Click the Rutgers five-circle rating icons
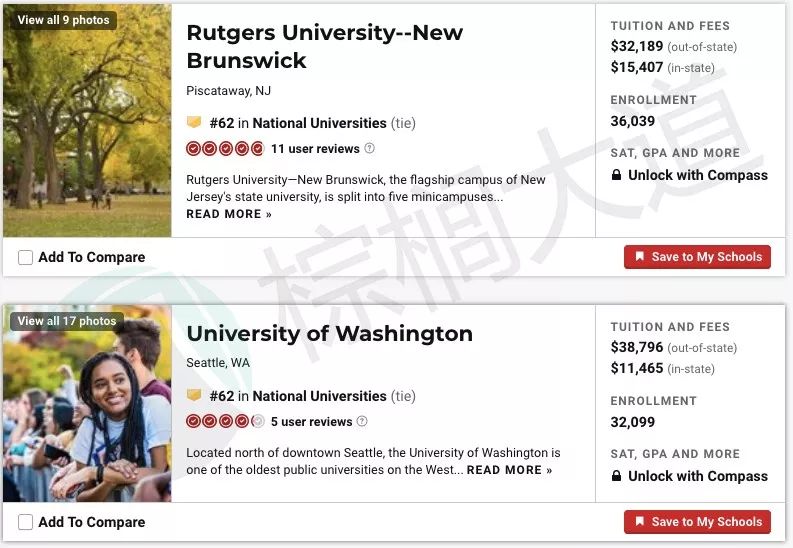Screen dimensions: 793x548 (225, 149)
